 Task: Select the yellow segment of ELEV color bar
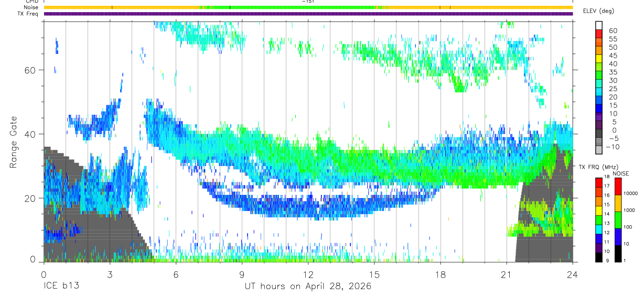pyautogui.click(x=599, y=59)
